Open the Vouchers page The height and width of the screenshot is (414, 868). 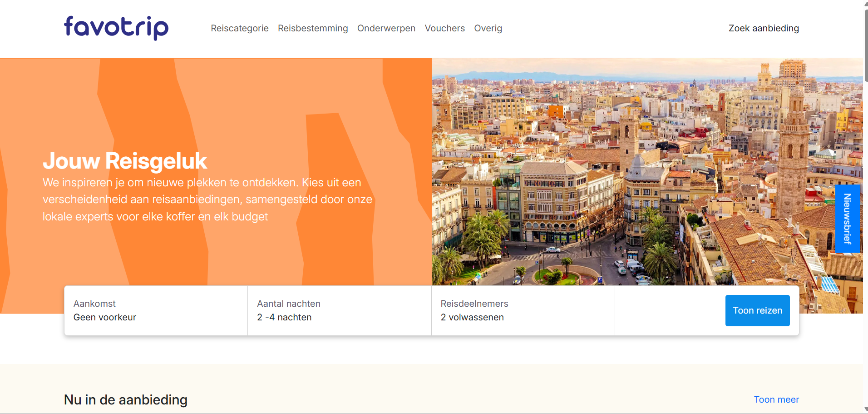click(x=444, y=28)
